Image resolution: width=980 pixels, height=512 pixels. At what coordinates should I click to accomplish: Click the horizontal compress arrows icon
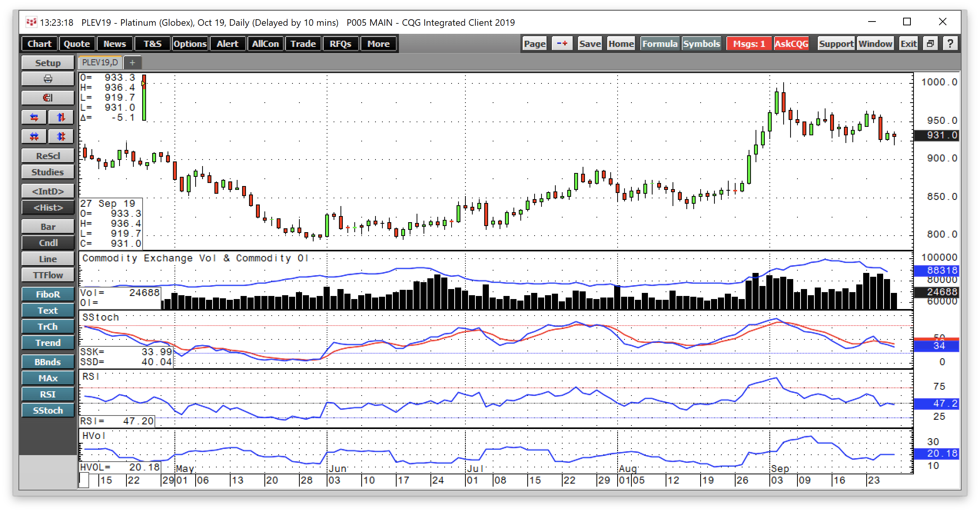click(34, 136)
